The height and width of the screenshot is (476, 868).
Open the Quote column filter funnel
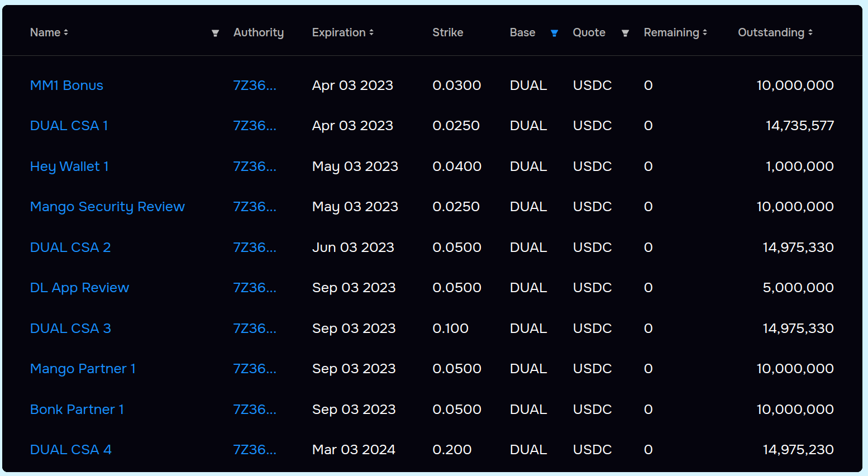[x=625, y=34]
